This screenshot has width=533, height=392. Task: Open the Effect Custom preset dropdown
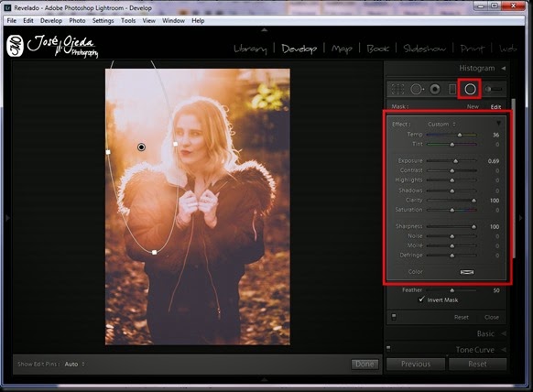tap(441, 124)
